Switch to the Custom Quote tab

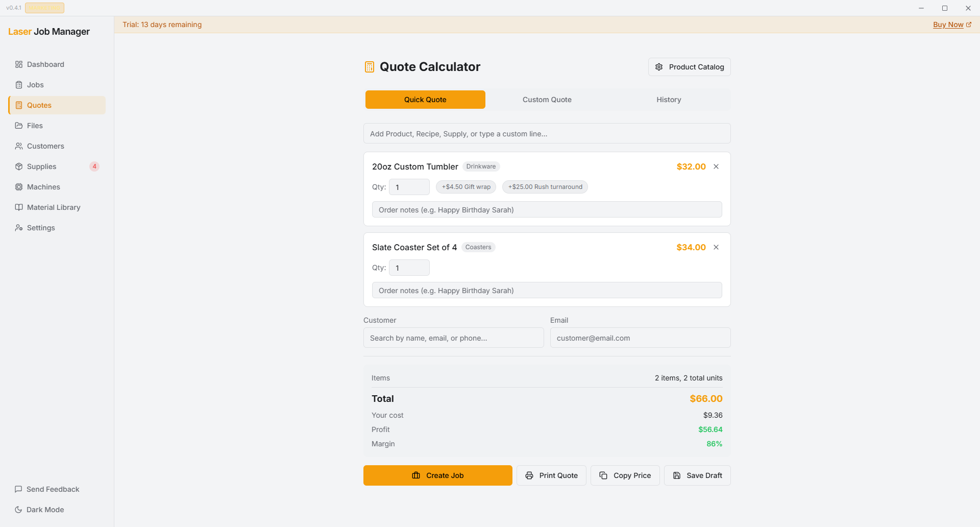[547, 99]
